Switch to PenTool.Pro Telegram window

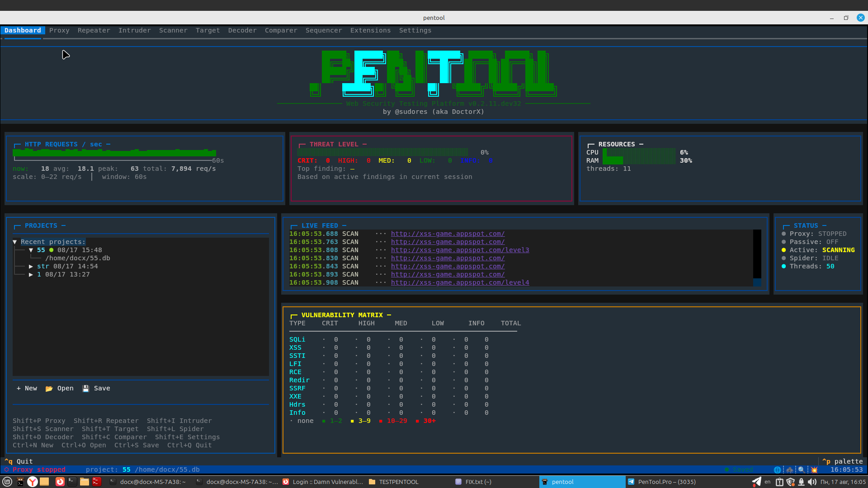pos(662,482)
